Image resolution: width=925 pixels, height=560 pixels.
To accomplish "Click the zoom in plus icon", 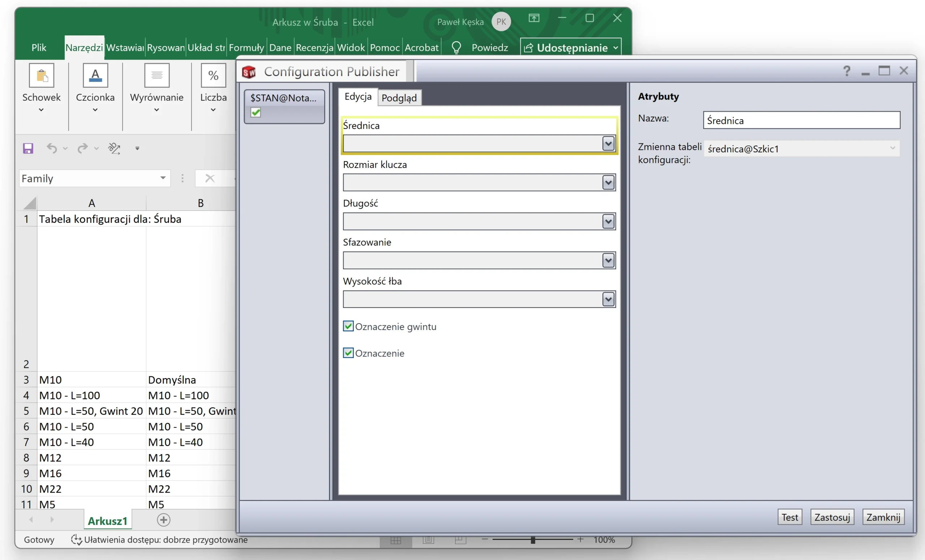I will point(580,539).
